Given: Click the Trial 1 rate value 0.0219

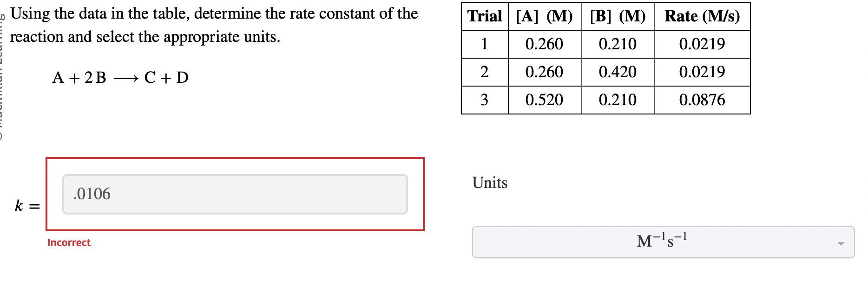Looking at the screenshot, I should 703,44.
